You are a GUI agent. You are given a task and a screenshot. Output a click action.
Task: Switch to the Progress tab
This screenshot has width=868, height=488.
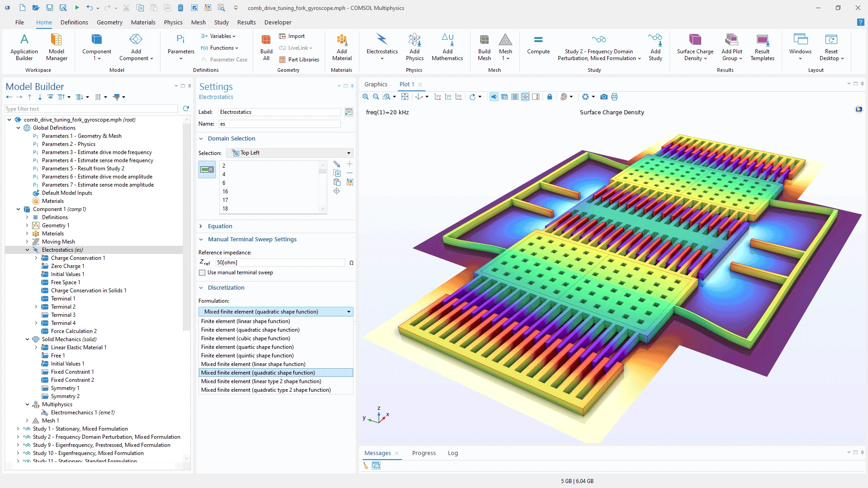tap(424, 453)
